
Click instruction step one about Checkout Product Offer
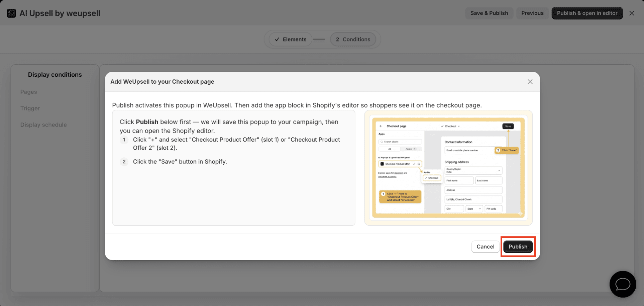coord(236,144)
